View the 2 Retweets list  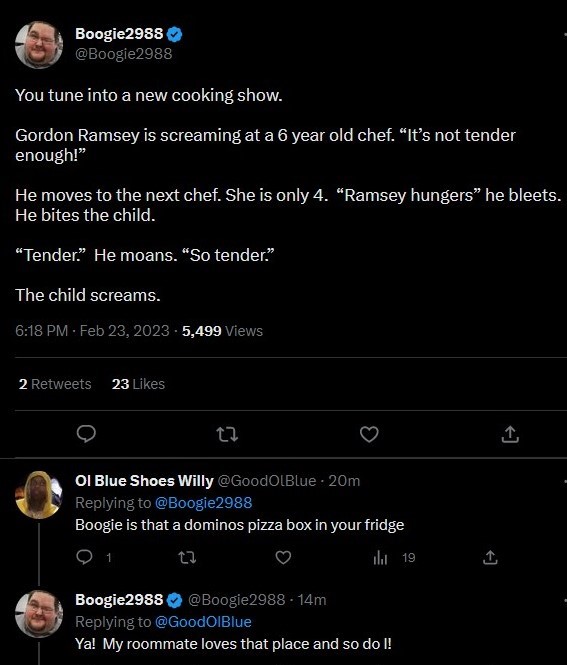(x=55, y=384)
